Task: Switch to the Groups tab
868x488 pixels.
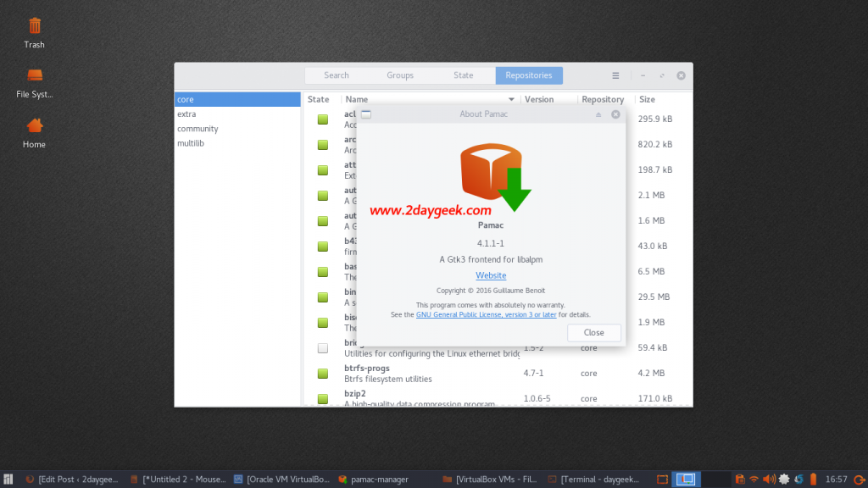Action: click(x=399, y=75)
